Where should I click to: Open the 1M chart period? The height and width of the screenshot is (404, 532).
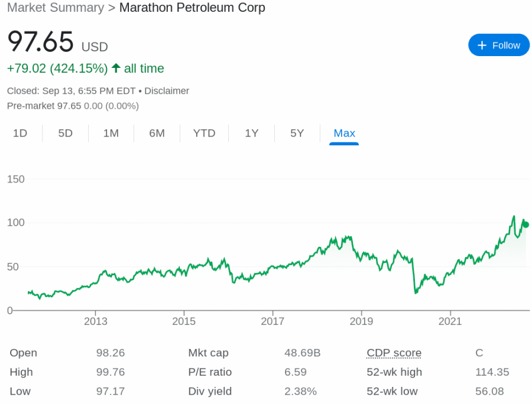click(x=111, y=133)
